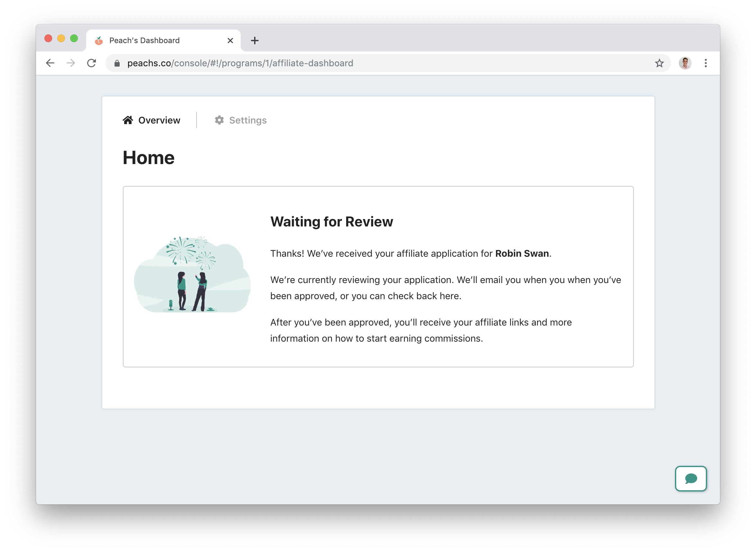Click the Overview house icon
Viewport: 756px width, 552px height.
128,120
